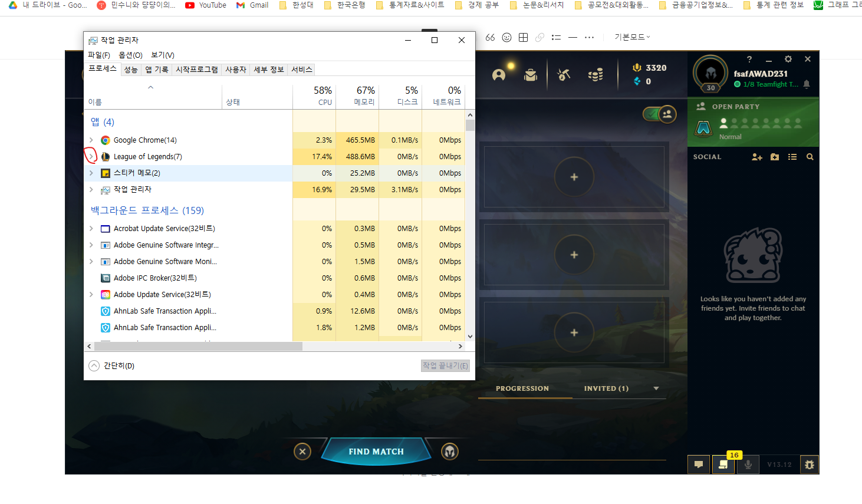Insert quote block in editor toolbar
862x504 pixels.
[x=490, y=37]
